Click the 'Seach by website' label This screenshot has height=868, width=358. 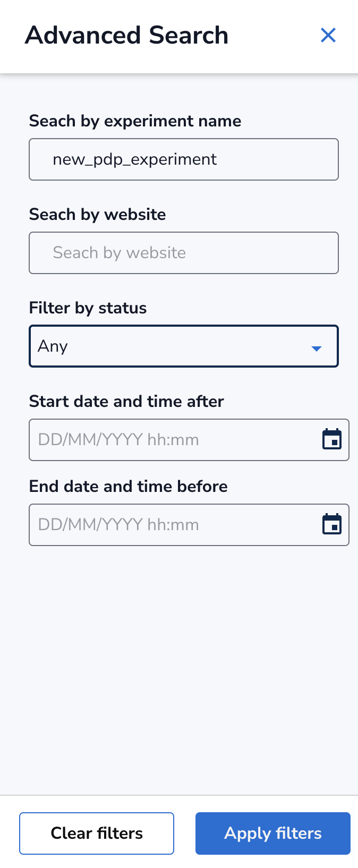[x=97, y=215]
